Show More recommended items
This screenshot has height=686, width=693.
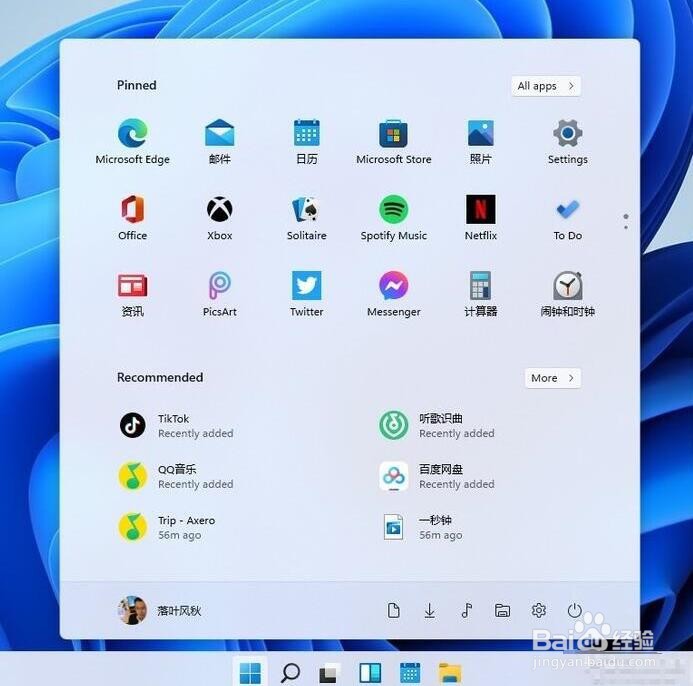click(553, 378)
